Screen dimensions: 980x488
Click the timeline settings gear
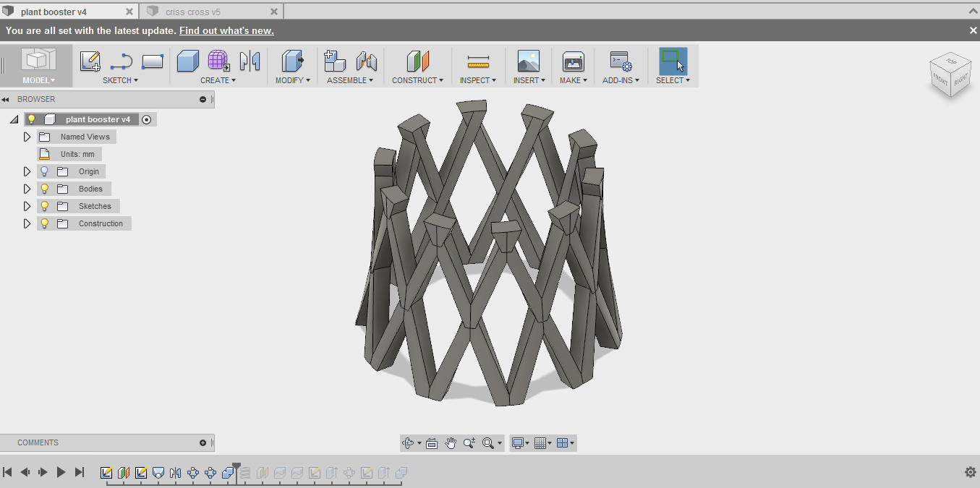(x=971, y=472)
